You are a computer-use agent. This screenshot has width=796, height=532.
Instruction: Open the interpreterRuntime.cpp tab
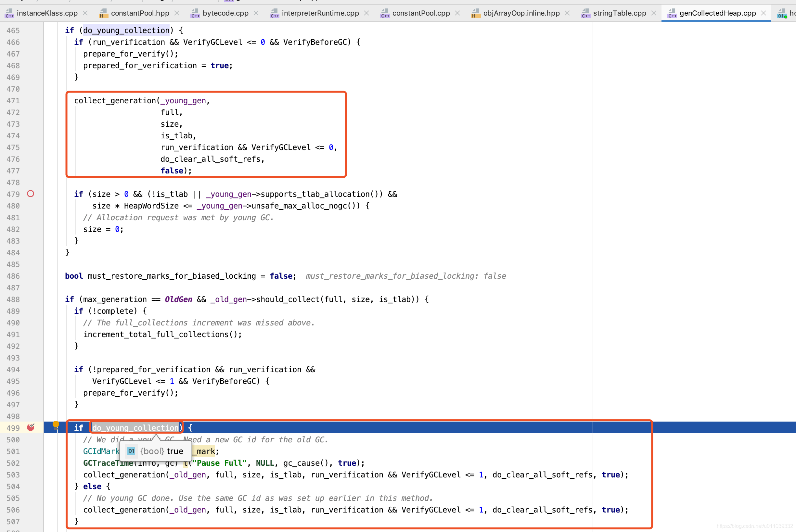[x=320, y=13]
